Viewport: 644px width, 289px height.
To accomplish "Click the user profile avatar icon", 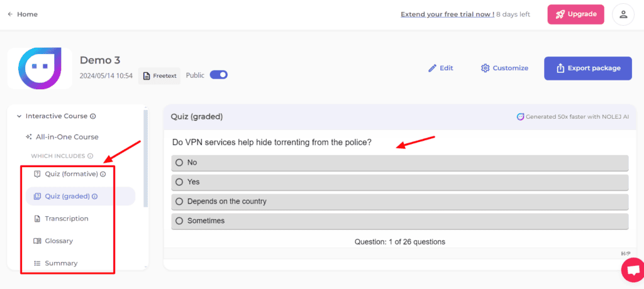I will (623, 14).
